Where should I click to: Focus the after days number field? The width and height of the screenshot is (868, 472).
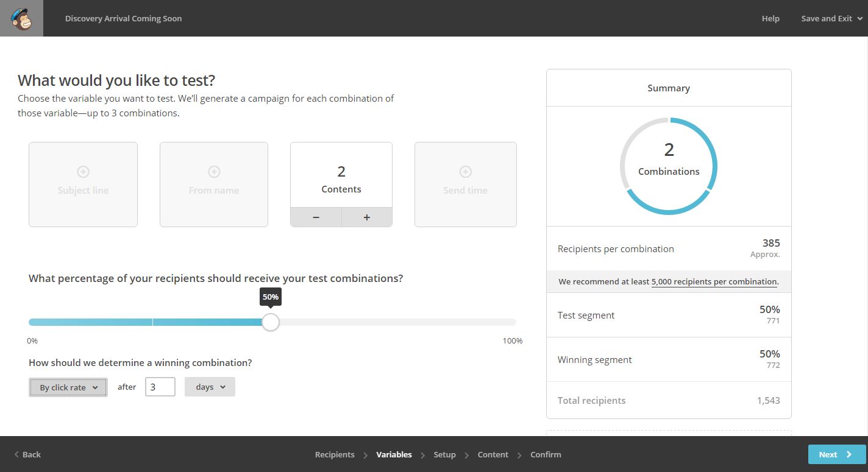(x=160, y=387)
